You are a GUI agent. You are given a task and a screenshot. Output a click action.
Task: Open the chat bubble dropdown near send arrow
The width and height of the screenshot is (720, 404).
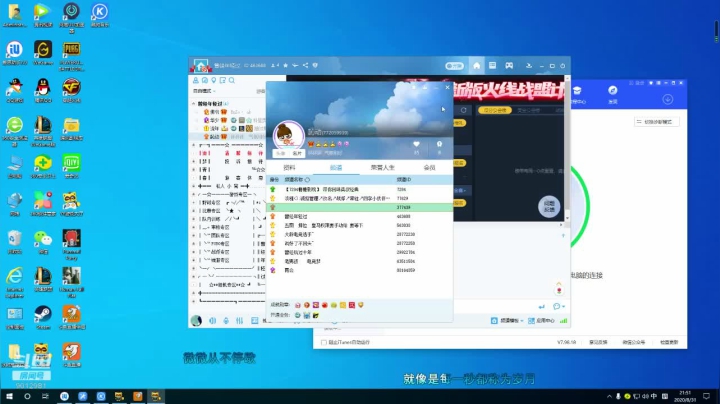[559, 306]
